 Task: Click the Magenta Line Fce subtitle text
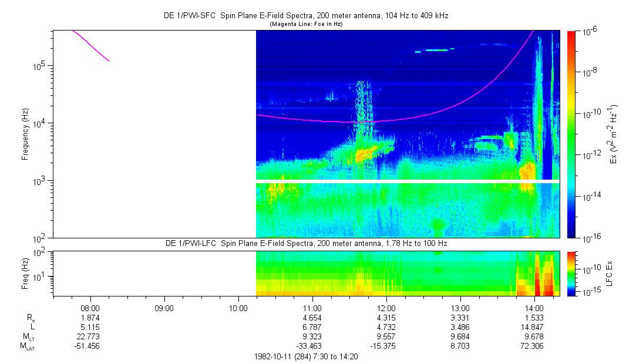click(305, 24)
